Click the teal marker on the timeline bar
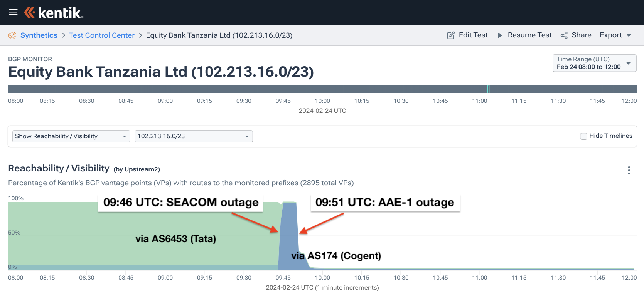 pos(488,89)
